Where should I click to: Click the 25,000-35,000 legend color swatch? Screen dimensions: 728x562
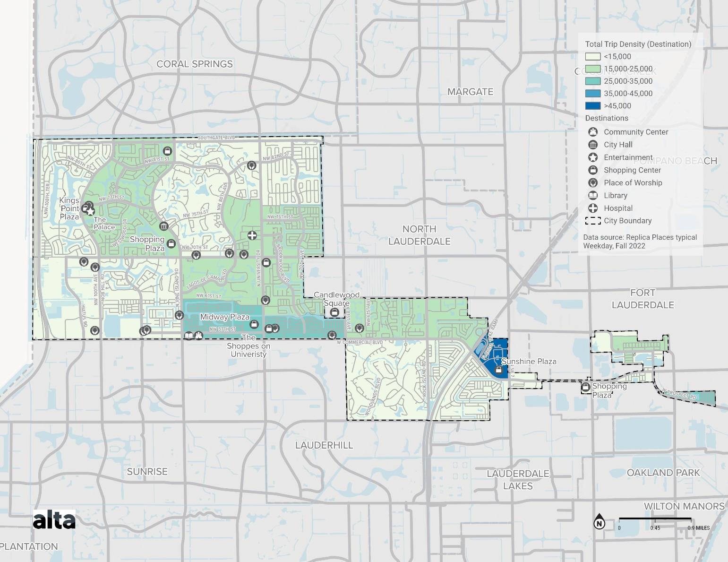(593, 81)
